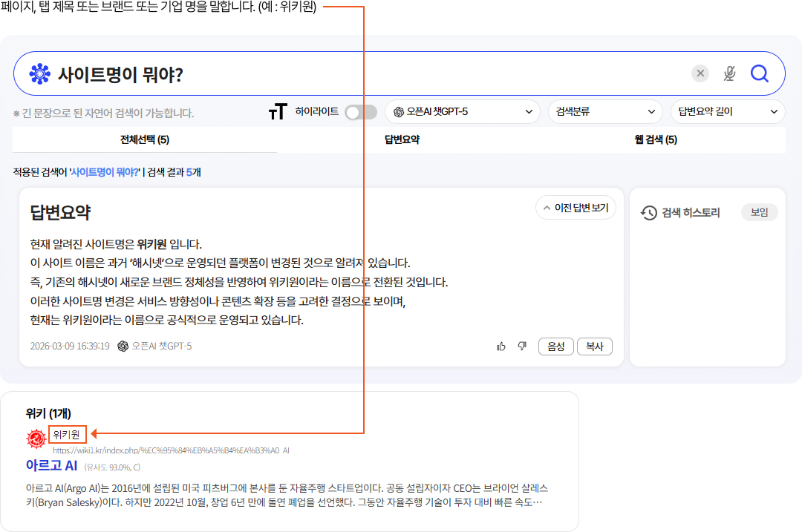The image size is (802, 532).
Task: Click the red Wiki1 site logo
Action: pyautogui.click(x=36, y=439)
